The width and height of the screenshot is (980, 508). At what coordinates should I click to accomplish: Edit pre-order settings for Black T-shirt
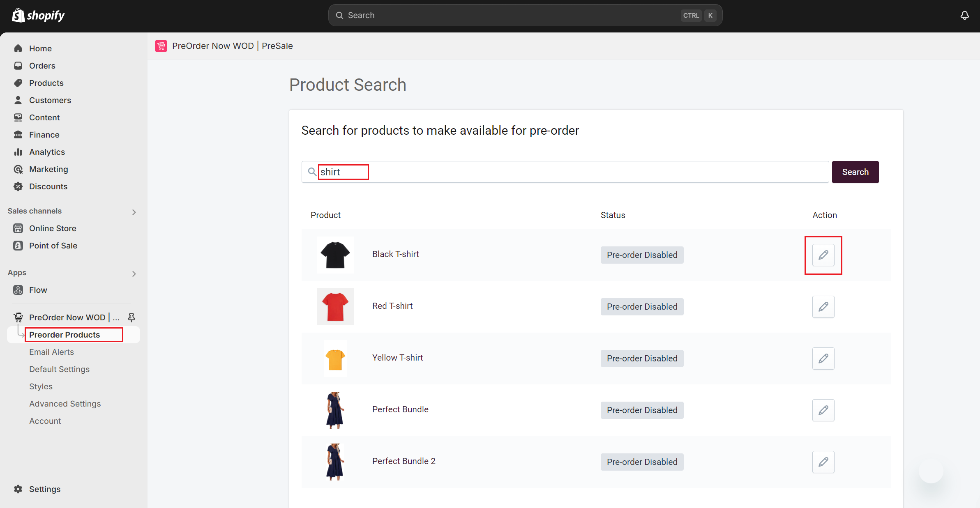coord(823,255)
